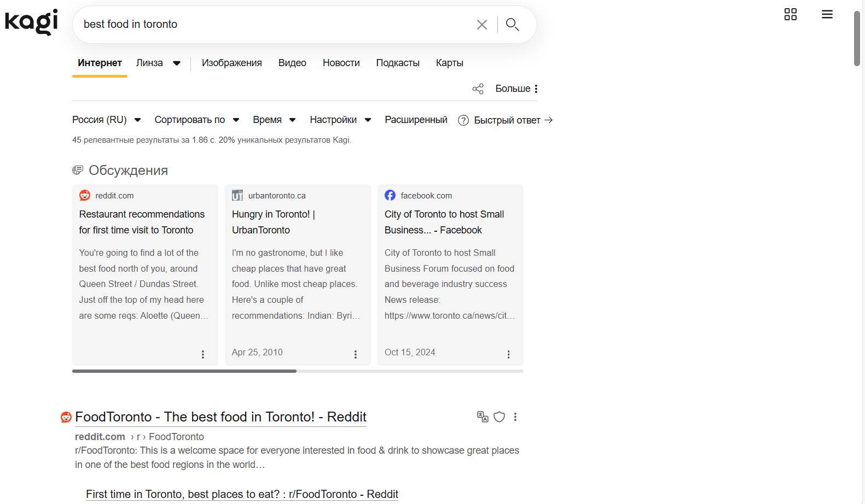Open 'City of Toronto to host Small Business' link
865x504 pixels.
pyautogui.click(x=444, y=222)
